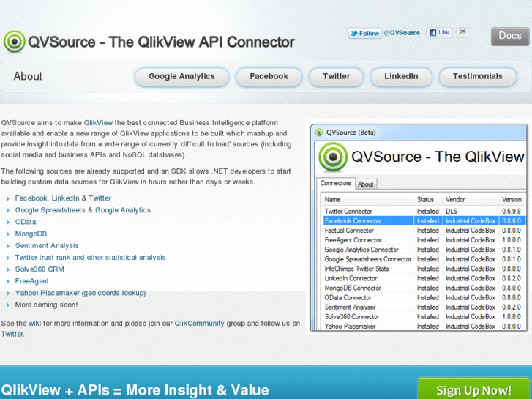This screenshot has width=532, height=399.
Task: Open the QlikCommunity group link
Action: pyautogui.click(x=199, y=324)
